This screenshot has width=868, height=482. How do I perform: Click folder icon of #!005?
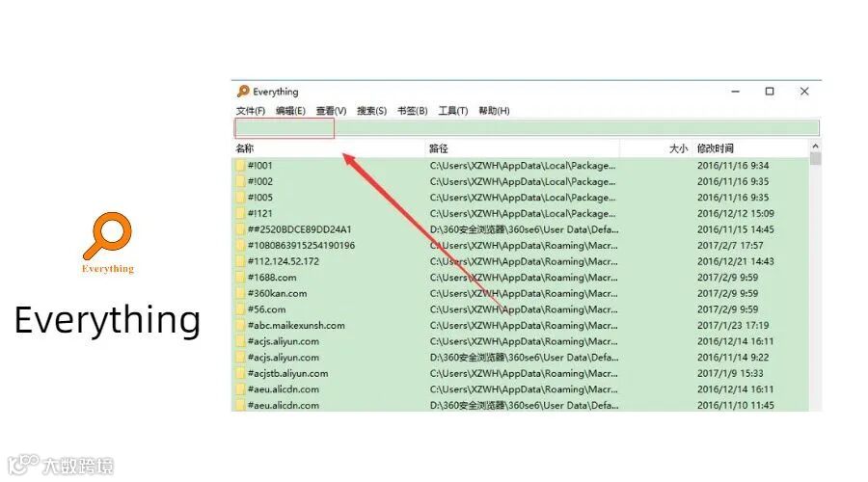[240, 198]
